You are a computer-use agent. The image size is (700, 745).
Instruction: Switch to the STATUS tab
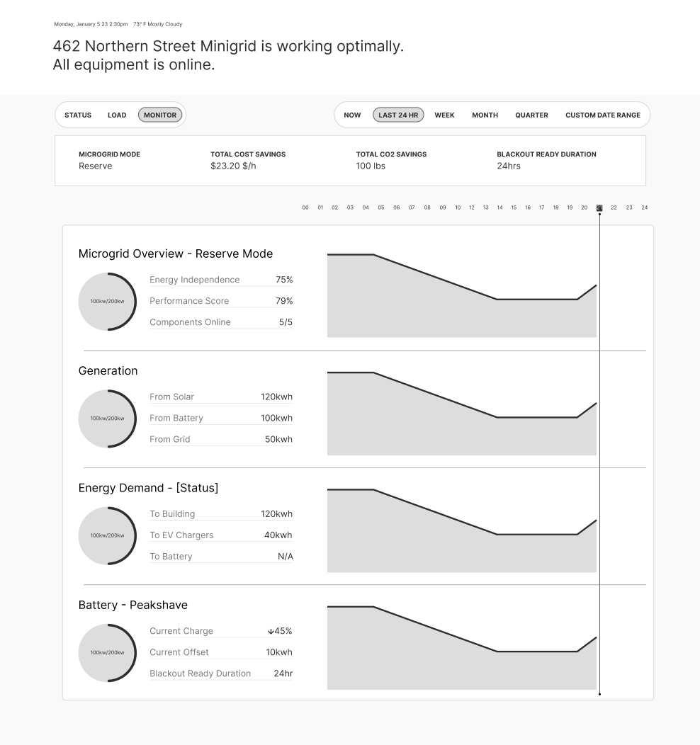point(78,115)
